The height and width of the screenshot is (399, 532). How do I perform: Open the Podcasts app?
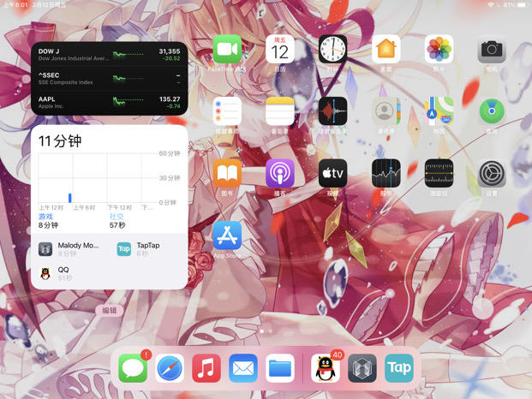point(279,173)
